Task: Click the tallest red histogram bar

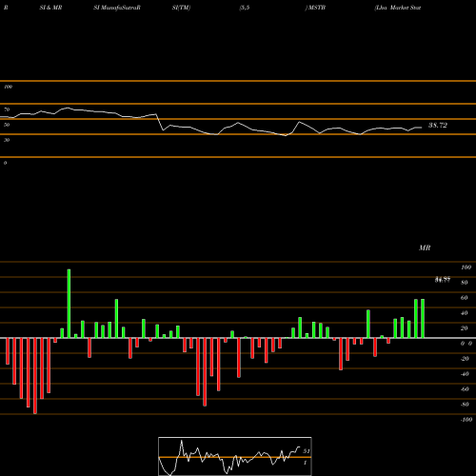Action: point(35,376)
